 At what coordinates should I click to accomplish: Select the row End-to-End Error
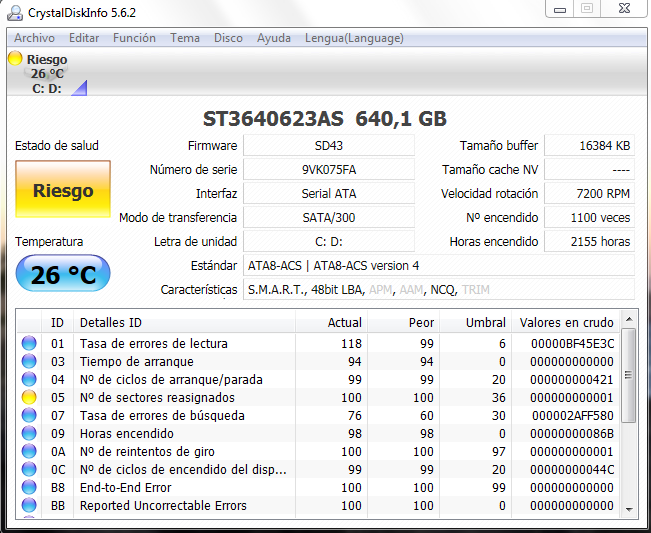point(318,487)
